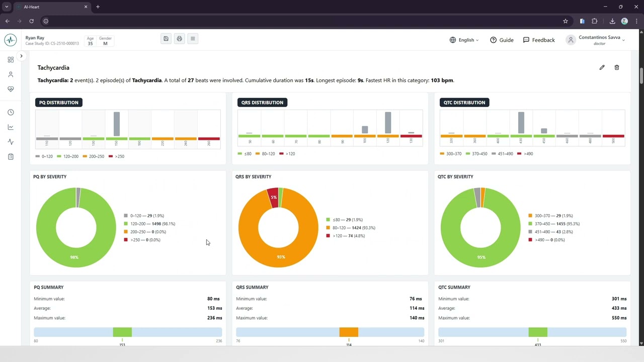Toggle >120 series in QRS distribution legend

(287, 154)
